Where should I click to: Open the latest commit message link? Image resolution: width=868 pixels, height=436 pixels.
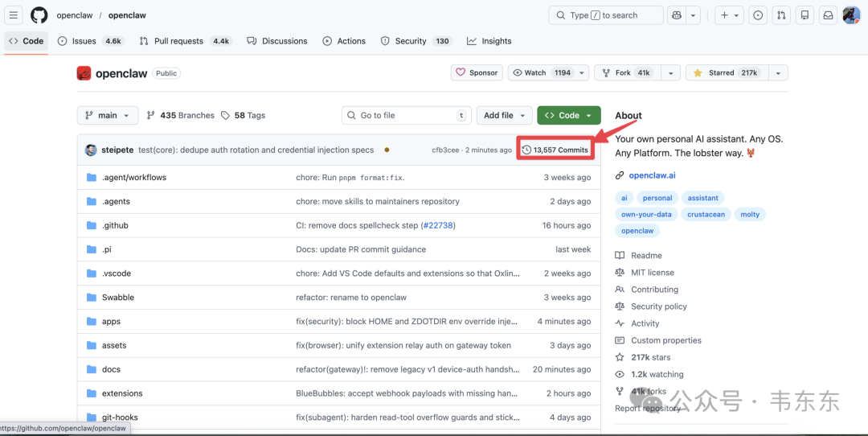point(256,150)
